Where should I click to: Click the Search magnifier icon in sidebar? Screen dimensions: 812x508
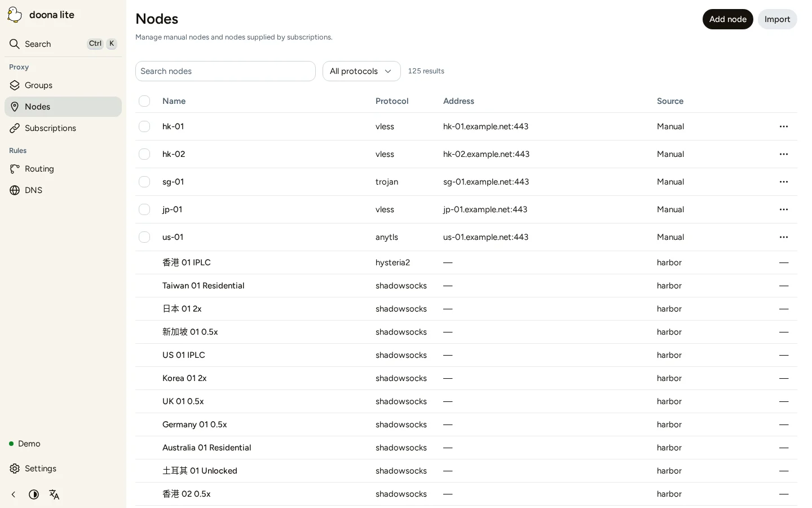(15, 44)
